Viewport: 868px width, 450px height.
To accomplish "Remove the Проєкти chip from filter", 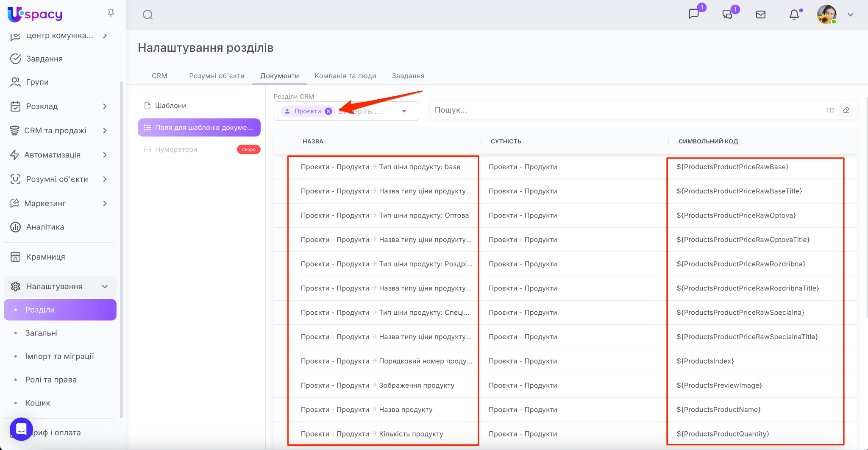I will (x=328, y=111).
